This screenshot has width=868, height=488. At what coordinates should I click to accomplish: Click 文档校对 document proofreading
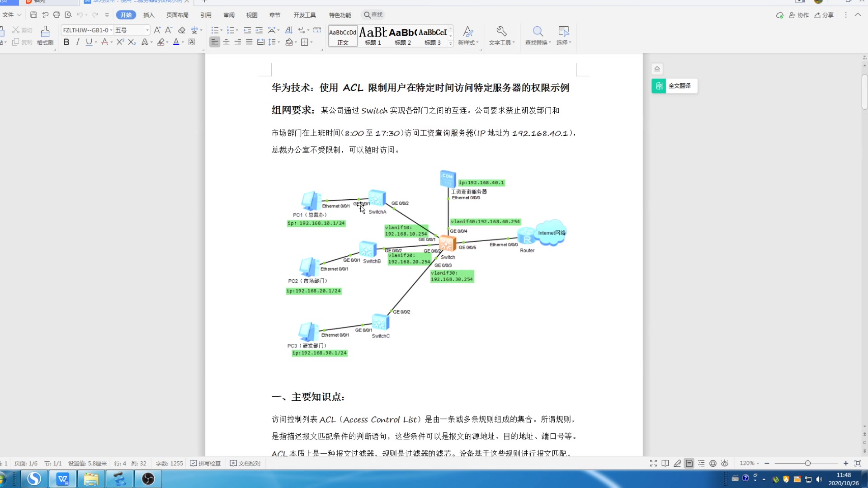245,463
